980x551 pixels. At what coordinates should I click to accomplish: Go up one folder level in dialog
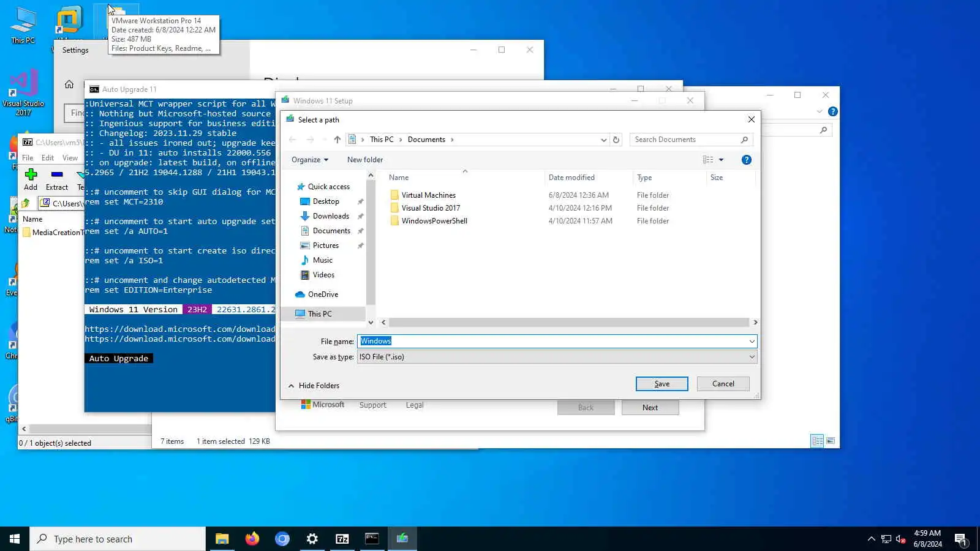[337, 140]
